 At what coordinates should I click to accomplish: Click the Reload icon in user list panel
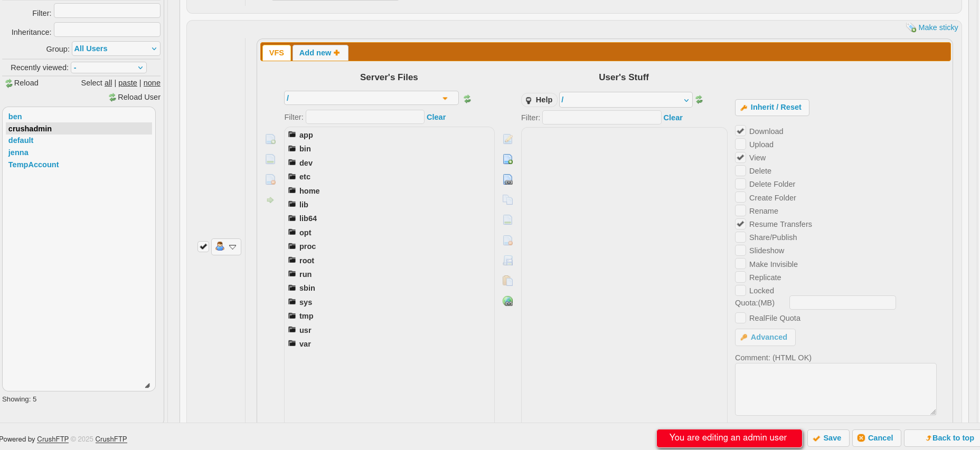[9, 83]
